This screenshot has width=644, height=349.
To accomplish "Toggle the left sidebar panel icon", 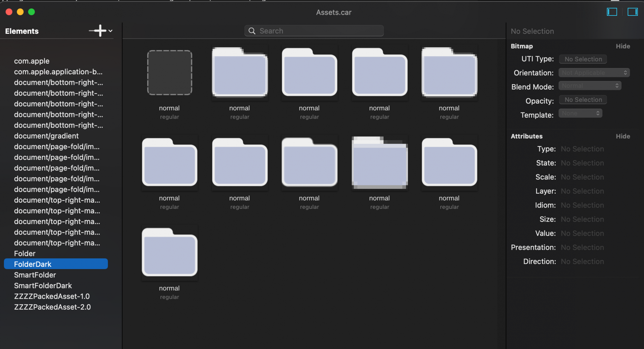I will pyautogui.click(x=612, y=12).
